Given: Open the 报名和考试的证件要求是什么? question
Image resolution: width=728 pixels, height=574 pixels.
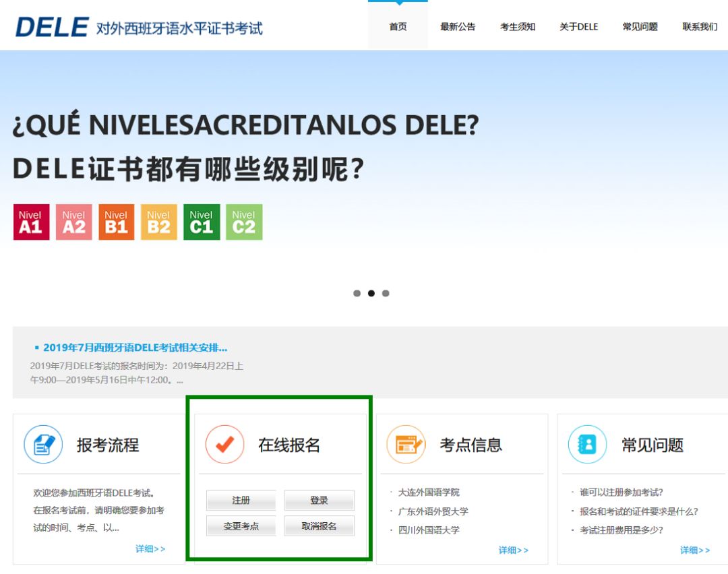Looking at the screenshot, I should pyautogui.click(x=639, y=511).
